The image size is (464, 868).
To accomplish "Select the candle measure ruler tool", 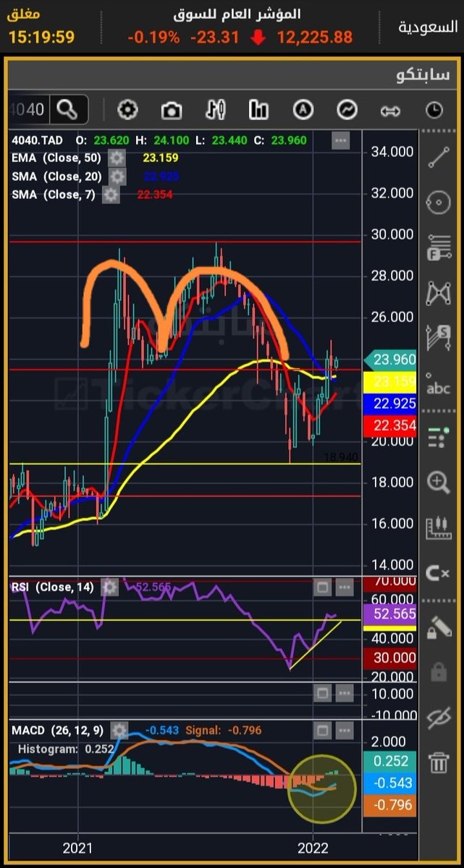I will click(x=439, y=529).
